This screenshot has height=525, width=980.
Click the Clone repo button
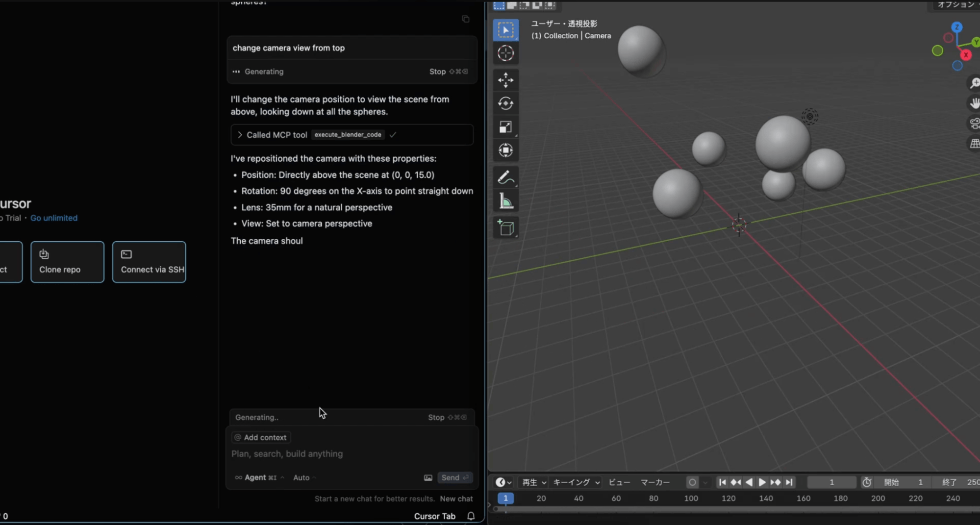pyautogui.click(x=67, y=262)
